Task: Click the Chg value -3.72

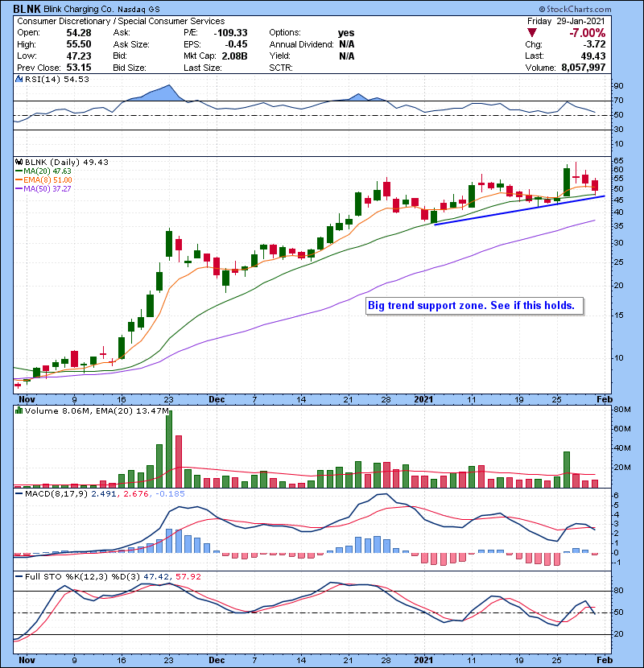Action: [x=594, y=44]
